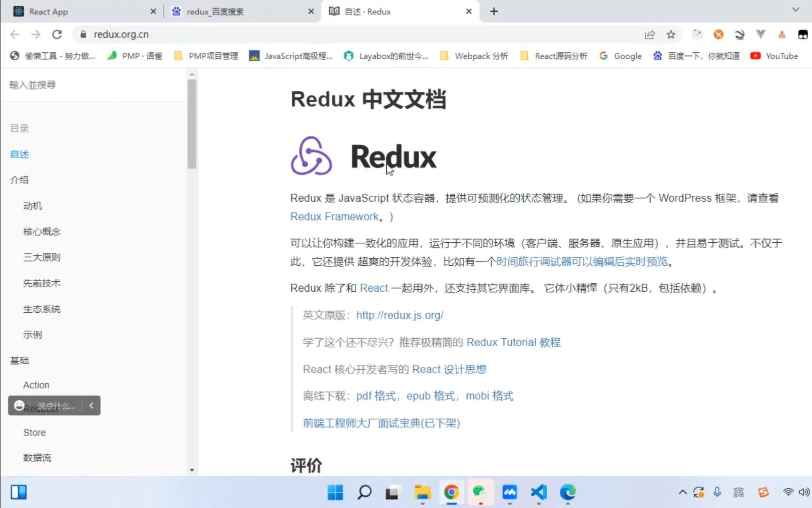
Task: Open the http://redux.js.org/ link
Action: tap(400, 315)
